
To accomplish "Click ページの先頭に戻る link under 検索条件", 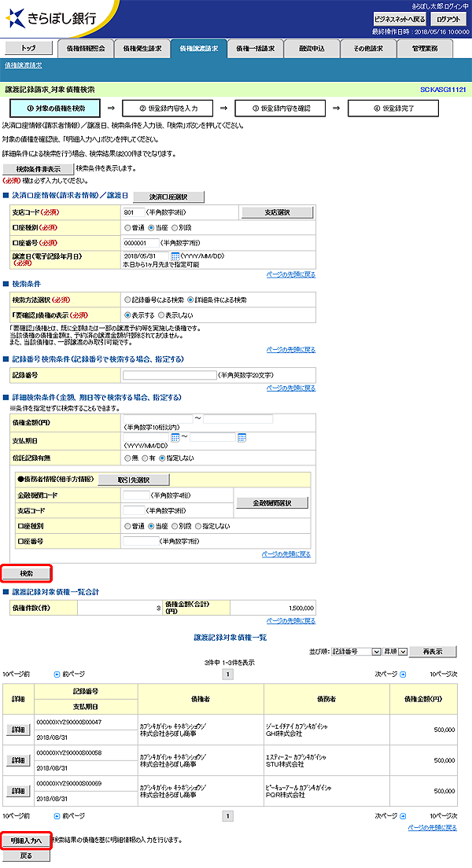I will (x=291, y=350).
